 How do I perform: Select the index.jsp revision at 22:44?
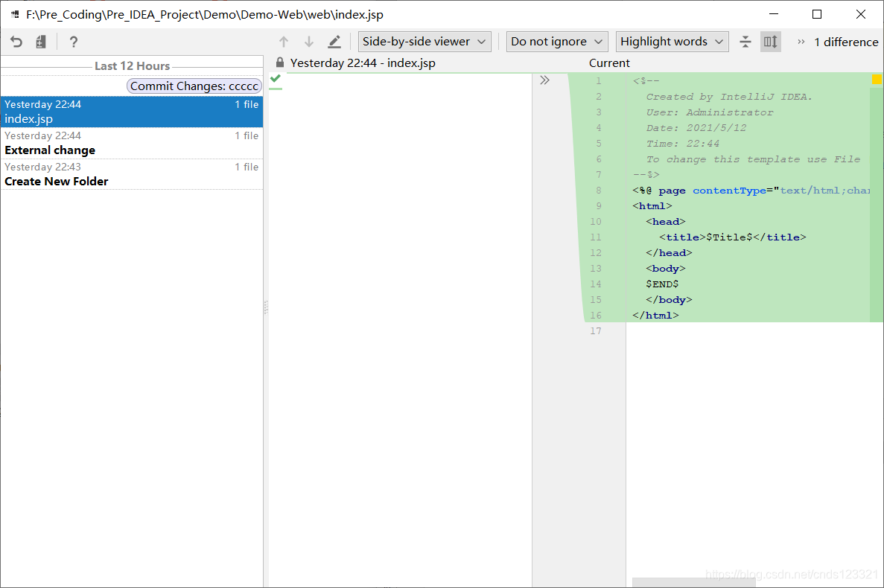pyautogui.click(x=132, y=112)
